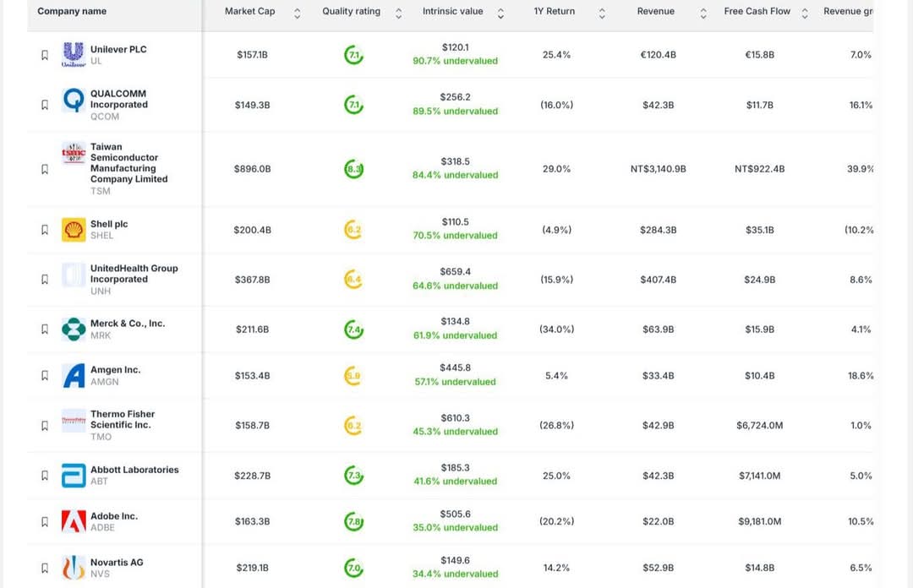Viewport: 913px width, 588px height.
Task: Bookmark the Adobe Inc. row
Action: coord(45,521)
